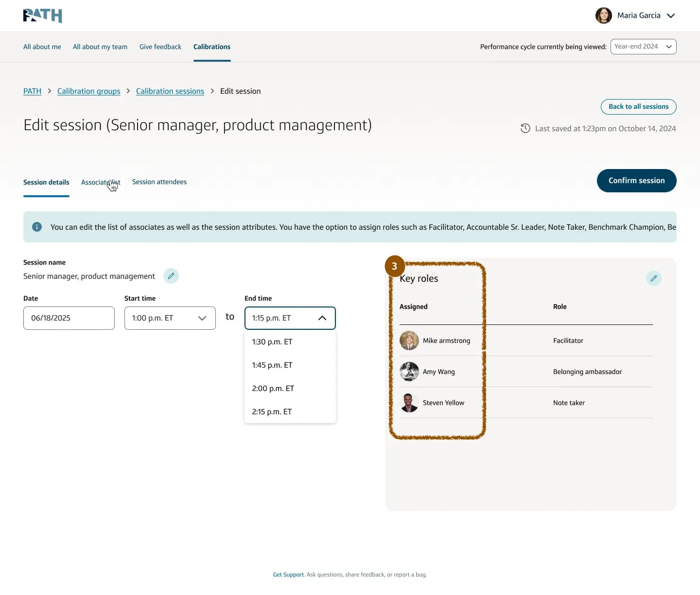Click the PATH logo
Viewport: 700px width, 595px height.
[42, 16]
